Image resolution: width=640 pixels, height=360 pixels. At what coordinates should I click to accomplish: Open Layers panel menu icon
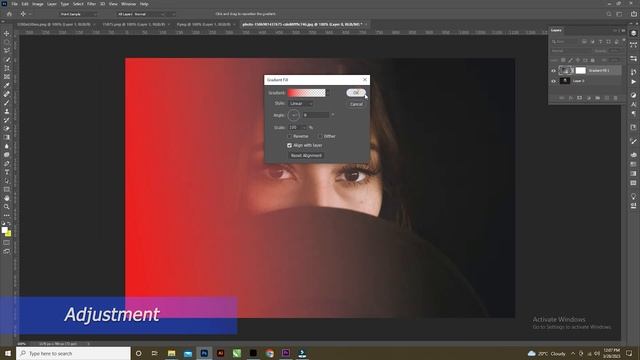(623, 30)
